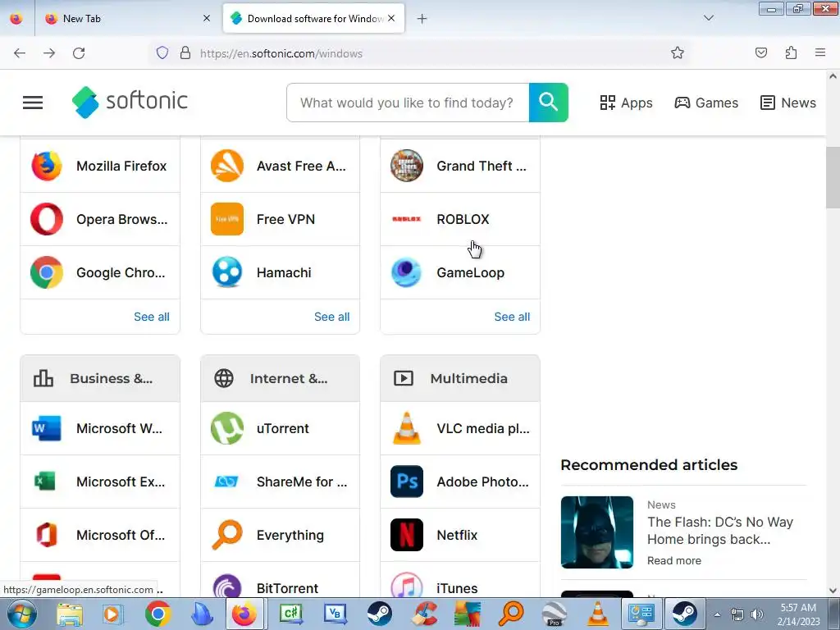Click the ROBLOX logo icon
Image resolution: width=840 pixels, height=630 pixels.
[407, 219]
